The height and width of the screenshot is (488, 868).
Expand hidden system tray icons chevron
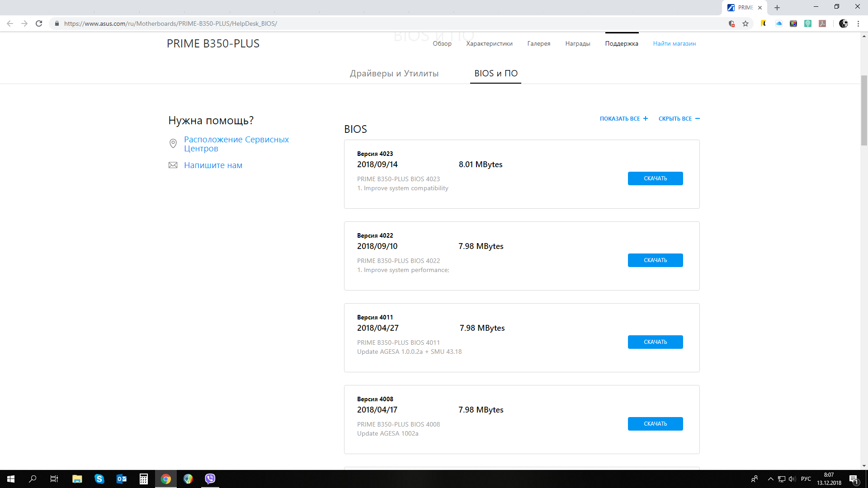tap(770, 479)
